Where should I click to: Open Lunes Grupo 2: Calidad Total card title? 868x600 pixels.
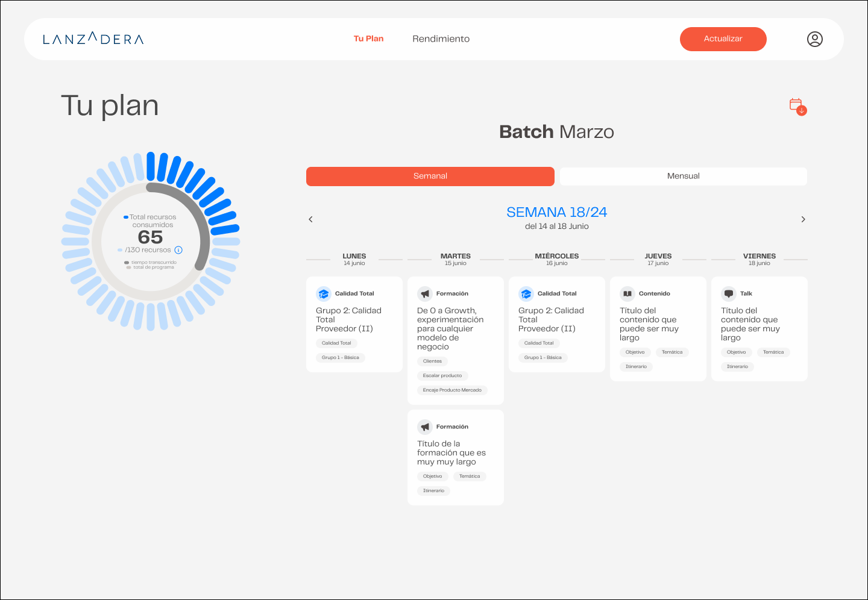[x=348, y=320]
